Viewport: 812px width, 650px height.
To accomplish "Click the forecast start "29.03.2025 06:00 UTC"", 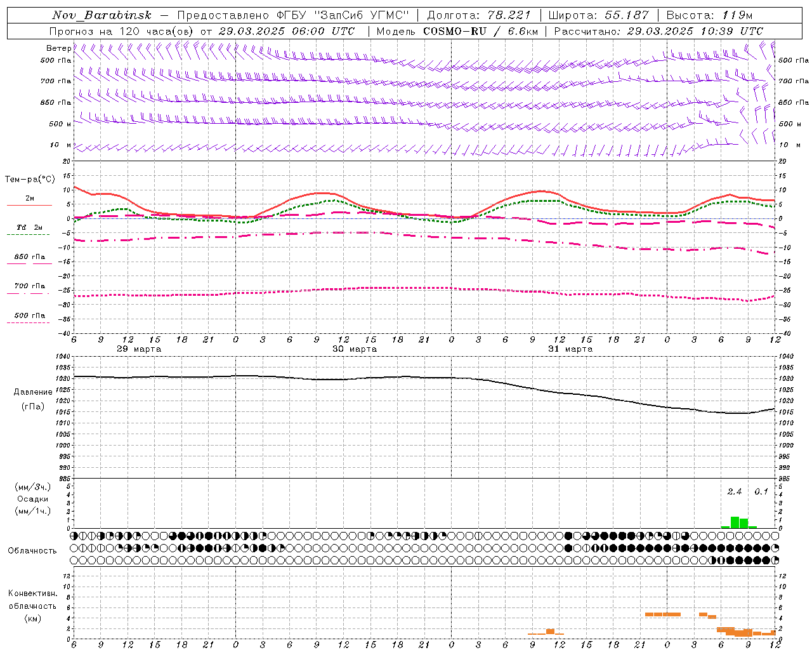I will pyautogui.click(x=287, y=31).
